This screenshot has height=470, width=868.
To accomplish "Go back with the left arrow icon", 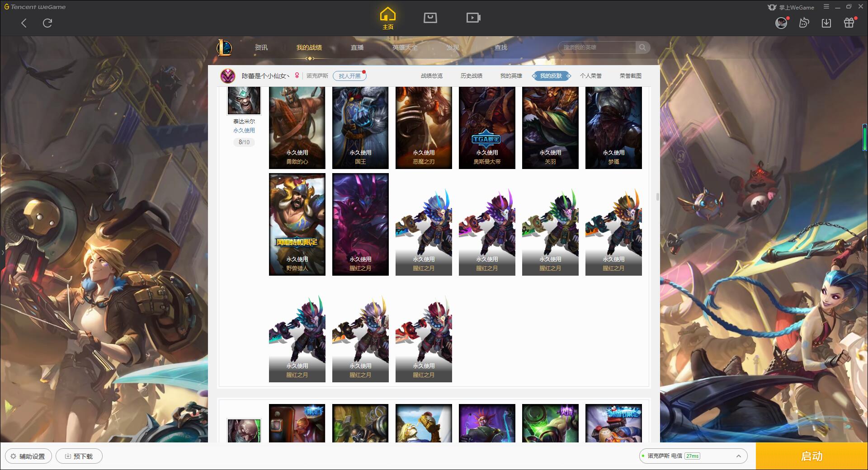I will 24,23.
